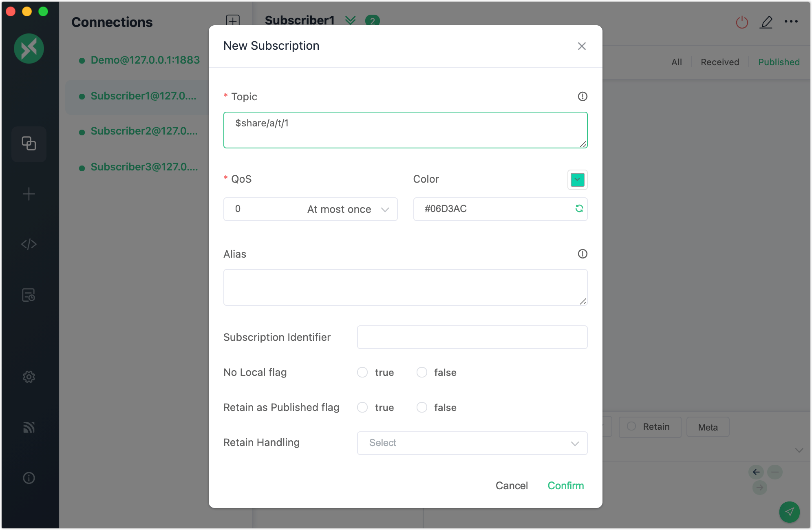The image size is (812, 530).
Task: Click the Topic info icon
Action: click(x=583, y=97)
